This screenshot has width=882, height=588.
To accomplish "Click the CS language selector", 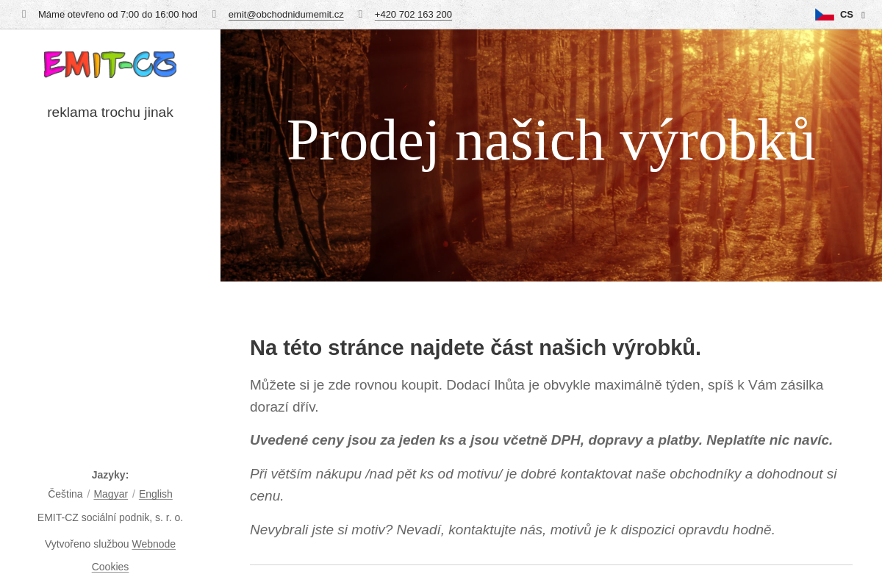I will (x=846, y=14).
